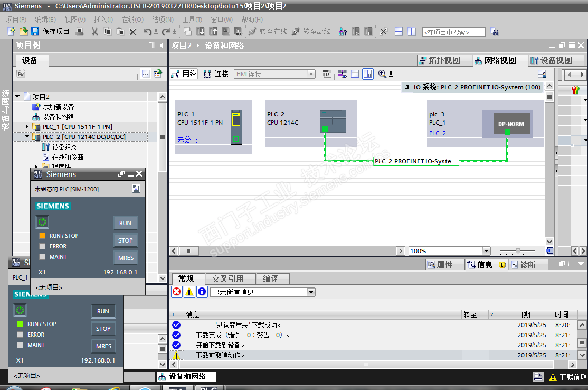The height and width of the screenshot is (390, 588).
Task: Collapse the project tree panel arrow
Action: pos(162,45)
